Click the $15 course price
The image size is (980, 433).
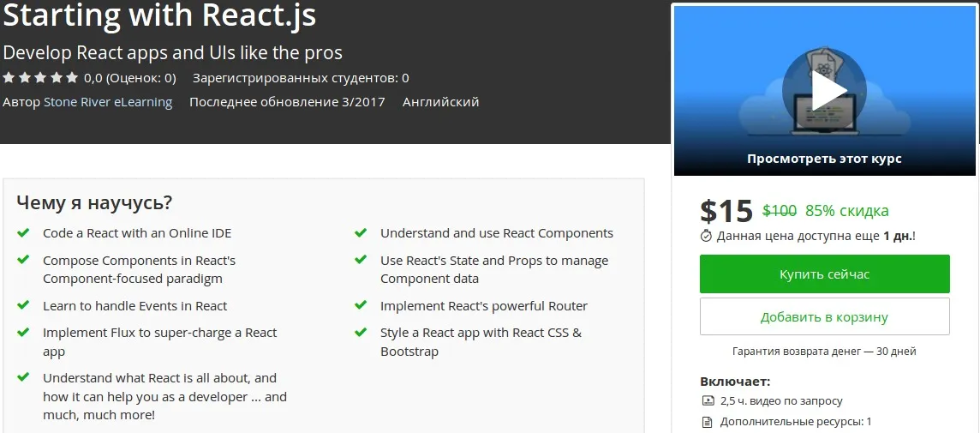tap(726, 211)
